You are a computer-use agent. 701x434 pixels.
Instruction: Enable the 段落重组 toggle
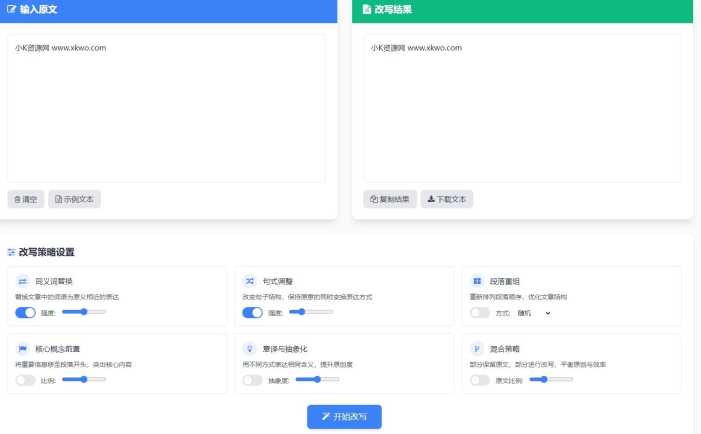click(480, 312)
